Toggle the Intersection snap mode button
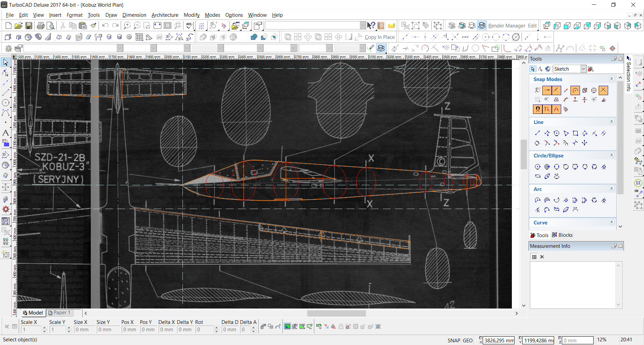 coord(603,90)
